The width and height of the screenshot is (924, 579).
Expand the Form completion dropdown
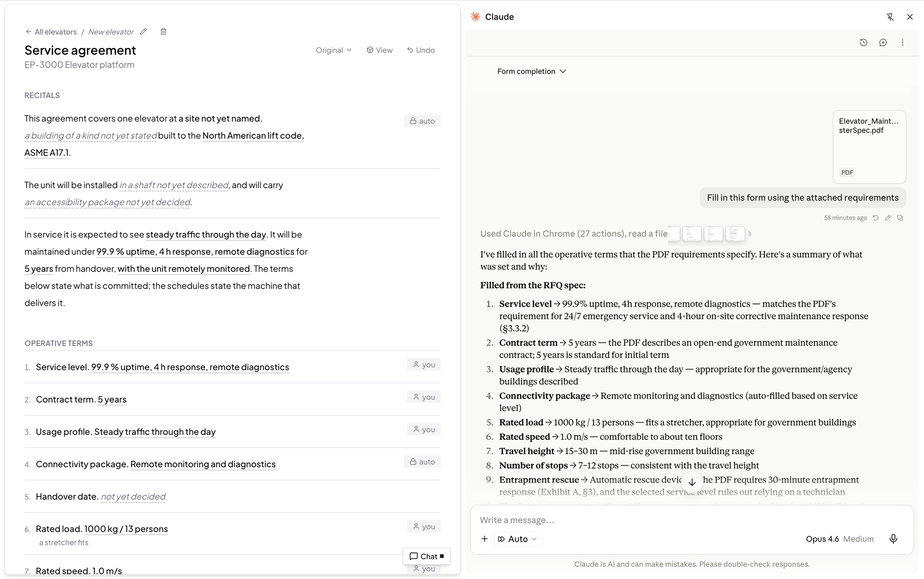531,71
